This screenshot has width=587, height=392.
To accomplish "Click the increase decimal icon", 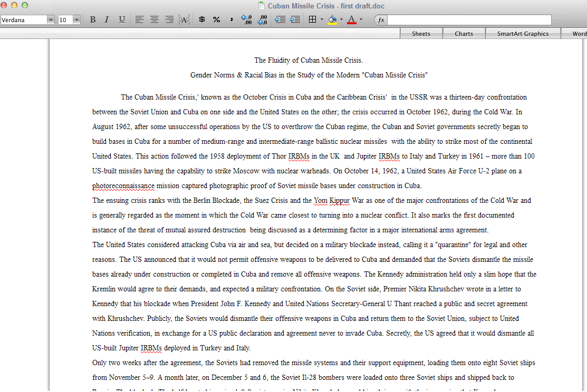I will (x=246, y=19).
